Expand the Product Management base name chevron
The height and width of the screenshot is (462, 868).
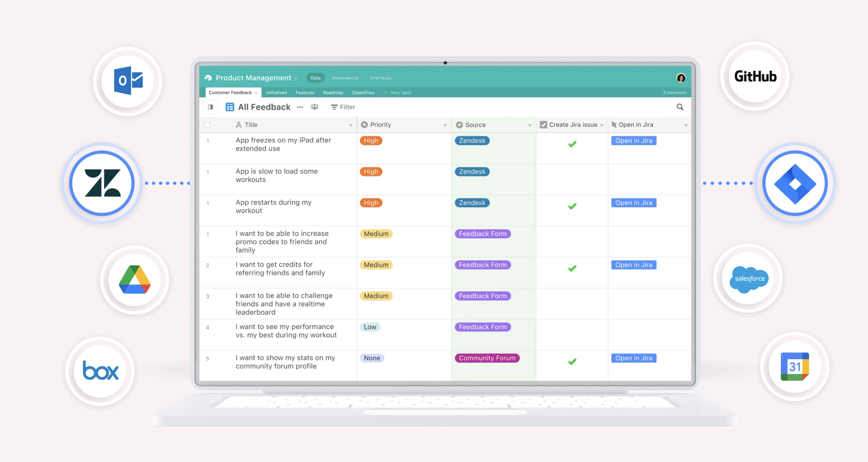click(297, 78)
